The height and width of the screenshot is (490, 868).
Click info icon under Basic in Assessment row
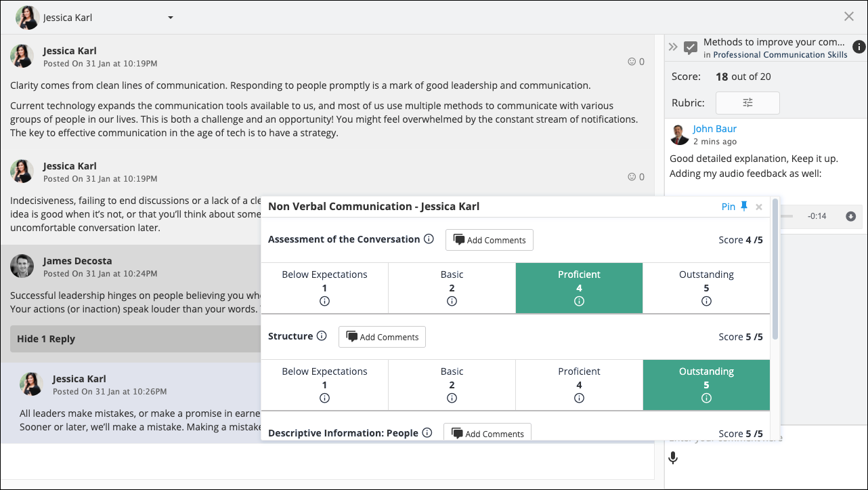tap(452, 302)
